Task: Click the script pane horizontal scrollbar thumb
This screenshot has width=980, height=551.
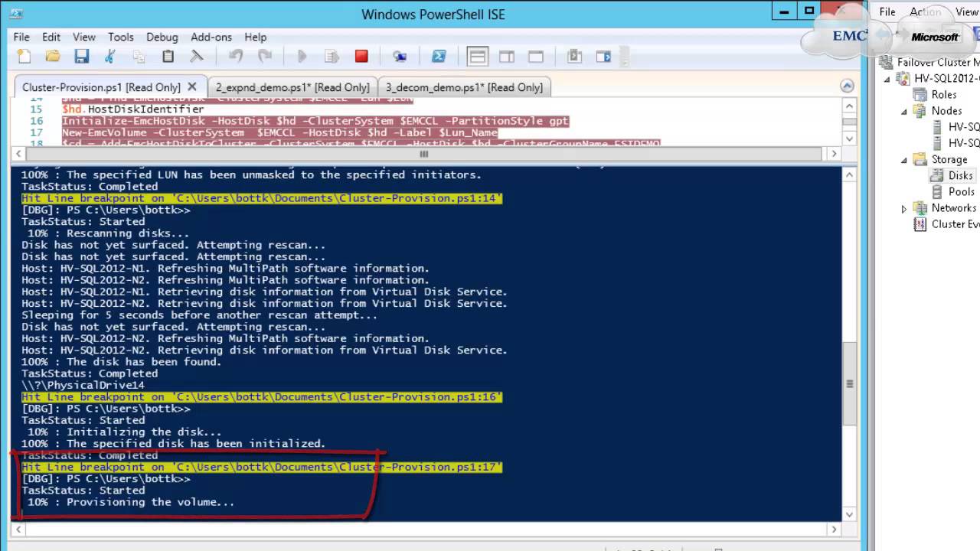Action: point(423,154)
